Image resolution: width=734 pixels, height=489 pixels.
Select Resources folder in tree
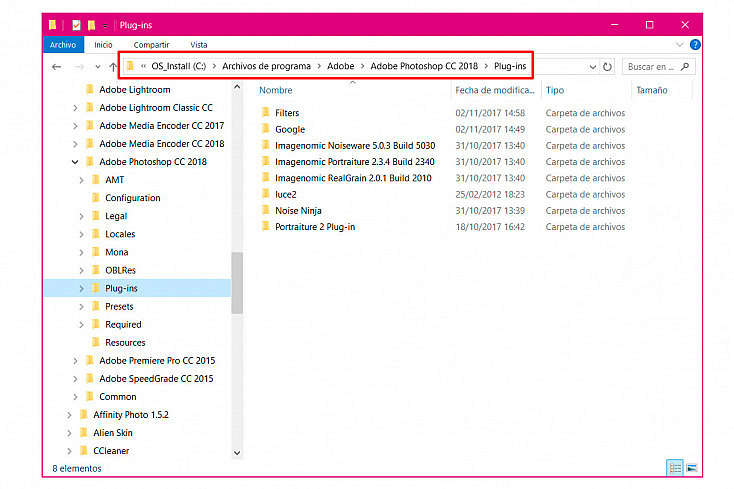click(125, 343)
